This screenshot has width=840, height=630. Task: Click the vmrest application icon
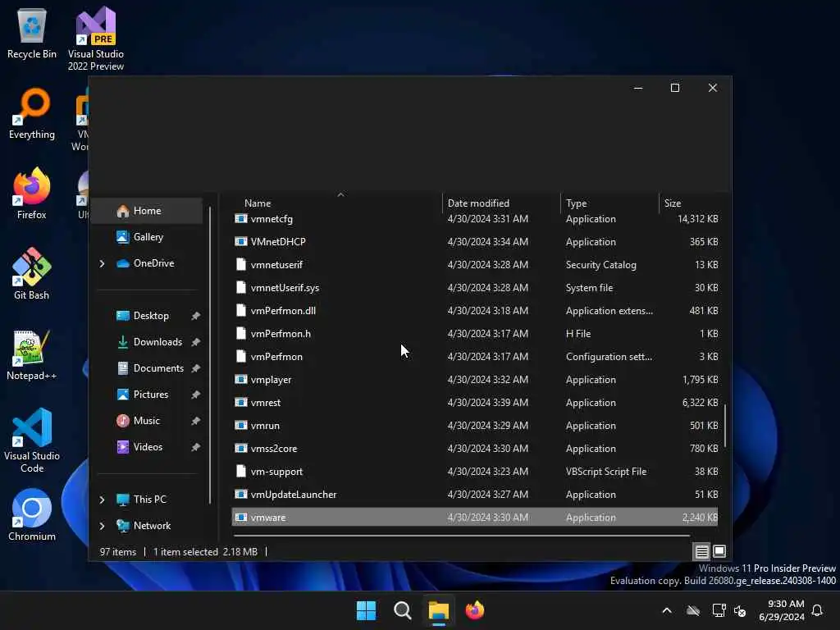click(241, 402)
